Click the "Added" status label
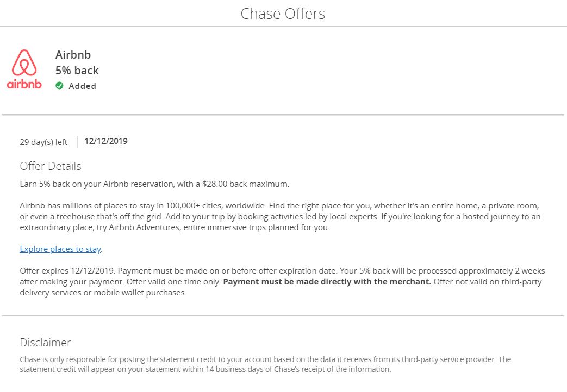 [82, 86]
